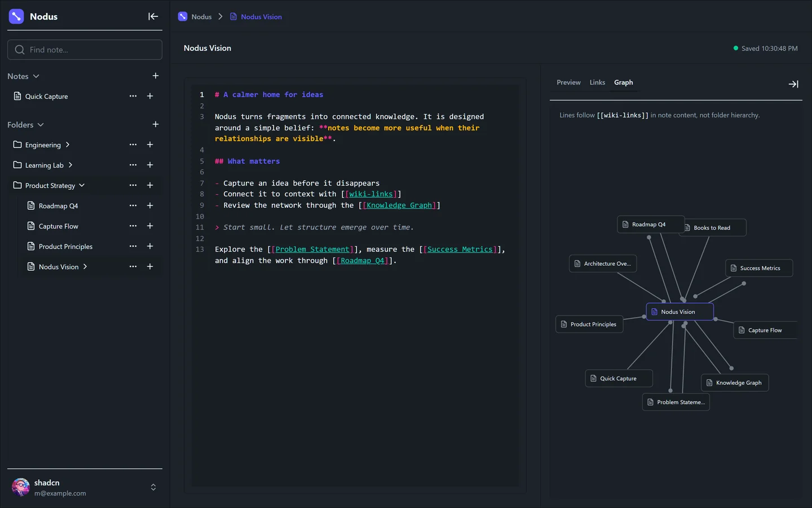Add a new note in Notes section

coord(156,76)
